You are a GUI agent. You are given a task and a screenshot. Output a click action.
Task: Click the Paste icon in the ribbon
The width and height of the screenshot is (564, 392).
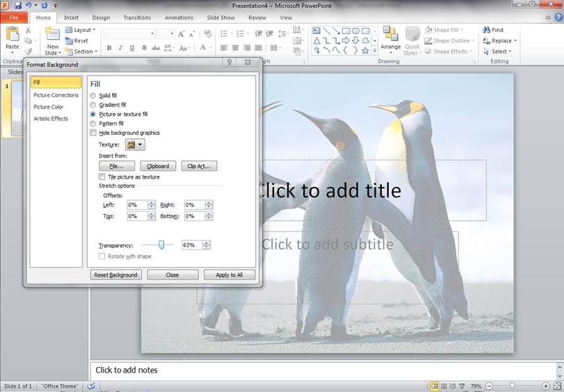[x=12, y=35]
